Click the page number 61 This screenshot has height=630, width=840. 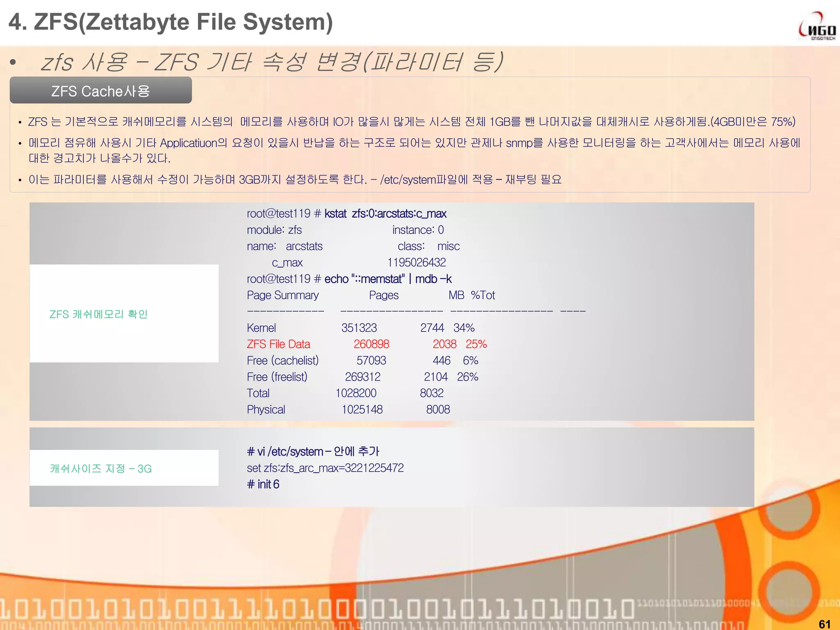824,624
